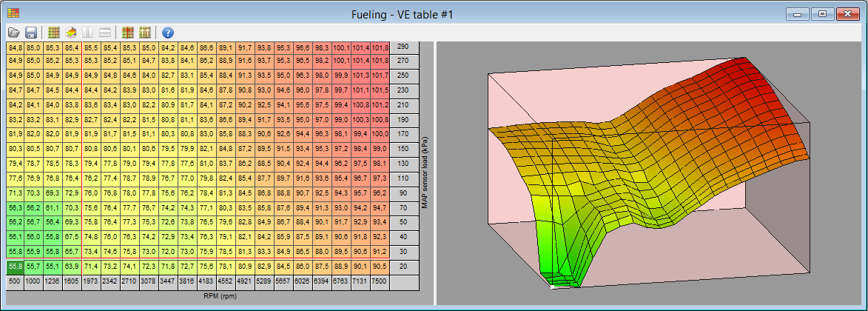Open help with the question mark icon

click(x=168, y=33)
